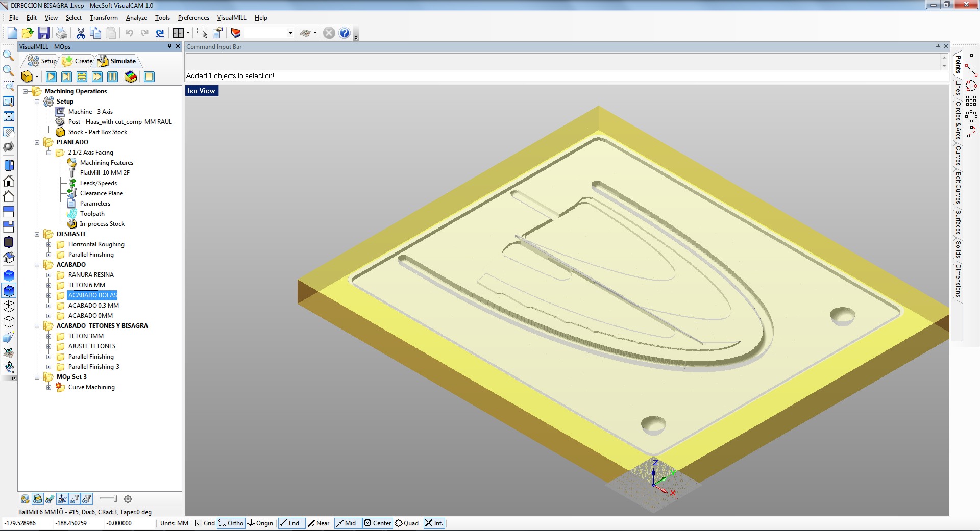The width and height of the screenshot is (980, 531).
Task: Pause the toolpath simulation
Action: pos(113,77)
